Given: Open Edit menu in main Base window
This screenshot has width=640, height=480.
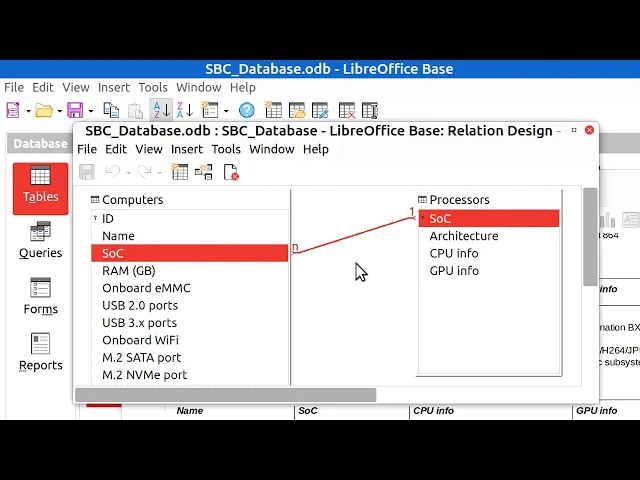Looking at the screenshot, I should [43, 87].
